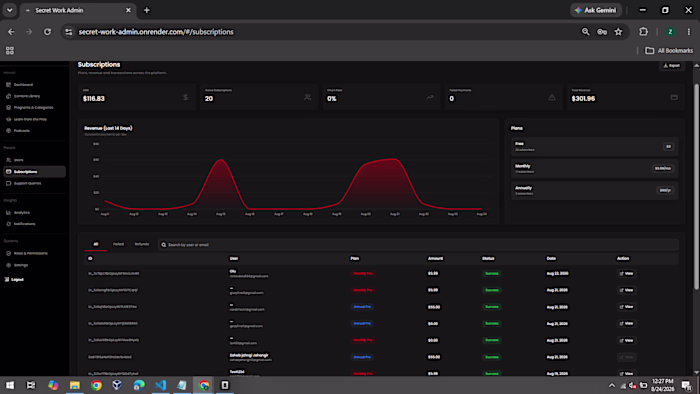Click the Failed Payments warning icon
The image size is (700, 394).
(552, 97)
